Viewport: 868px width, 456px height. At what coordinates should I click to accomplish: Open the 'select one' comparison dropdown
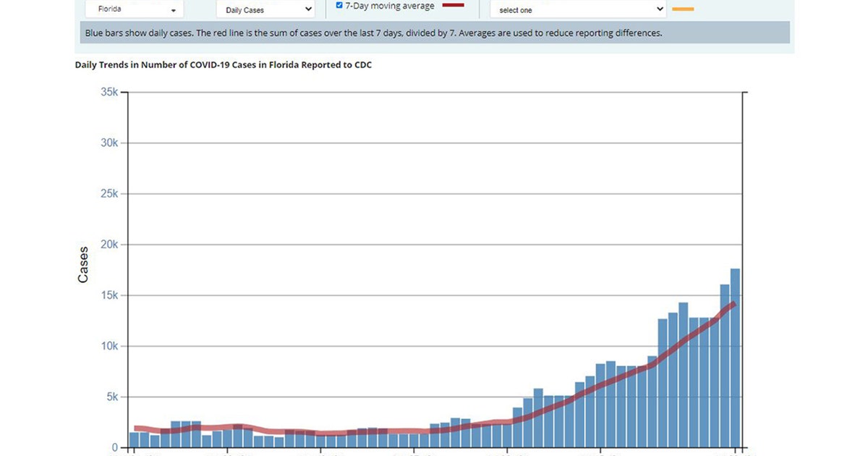(x=577, y=10)
